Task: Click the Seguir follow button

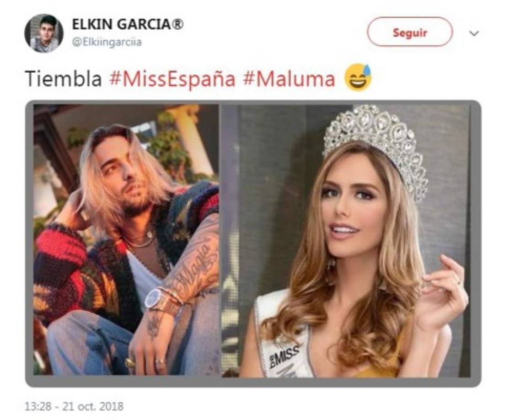Action: click(410, 32)
